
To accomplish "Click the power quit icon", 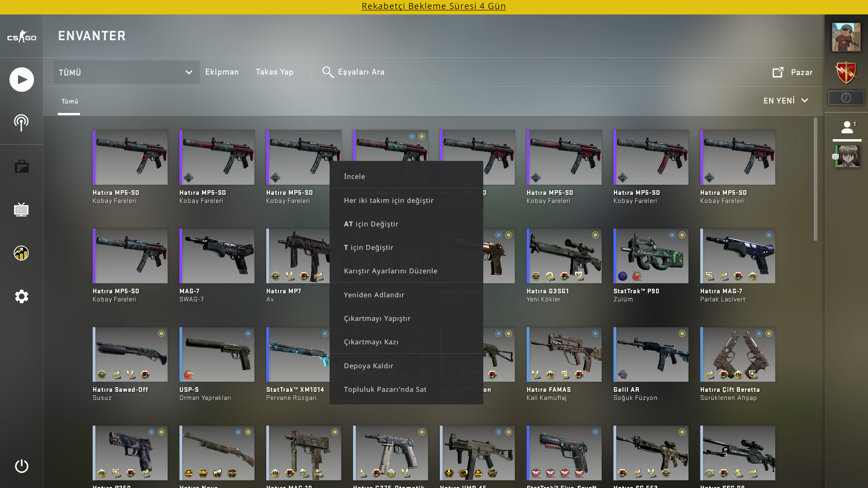I will pos(21,466).
